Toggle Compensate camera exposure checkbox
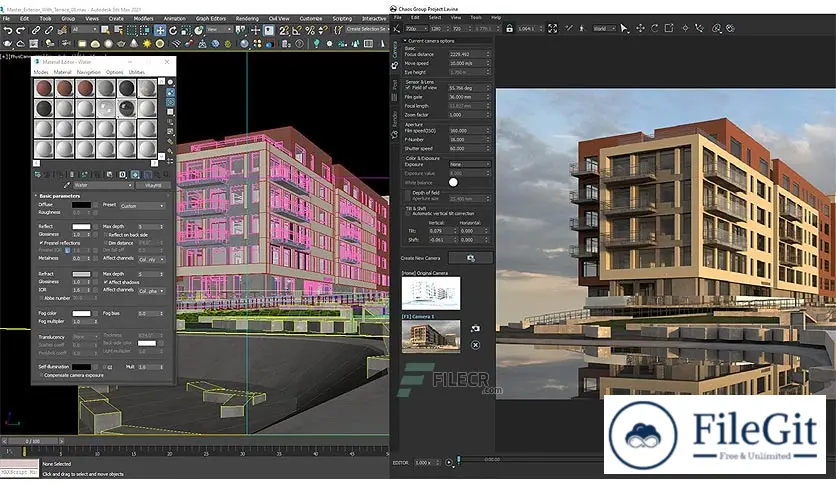 pyautogui.click(x=41, y=375)
